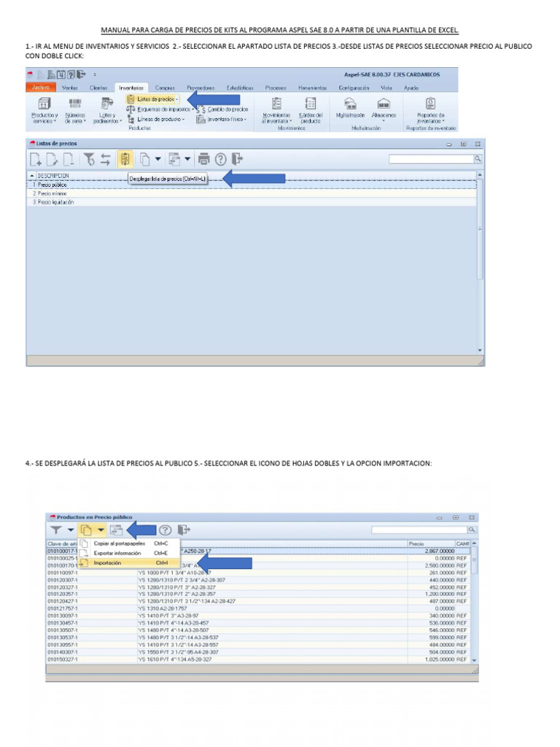This screenshot has height=747, width=560.
Task: Switch to the Estadísticas ribbon tab
Action: click(x=239, y=88)
